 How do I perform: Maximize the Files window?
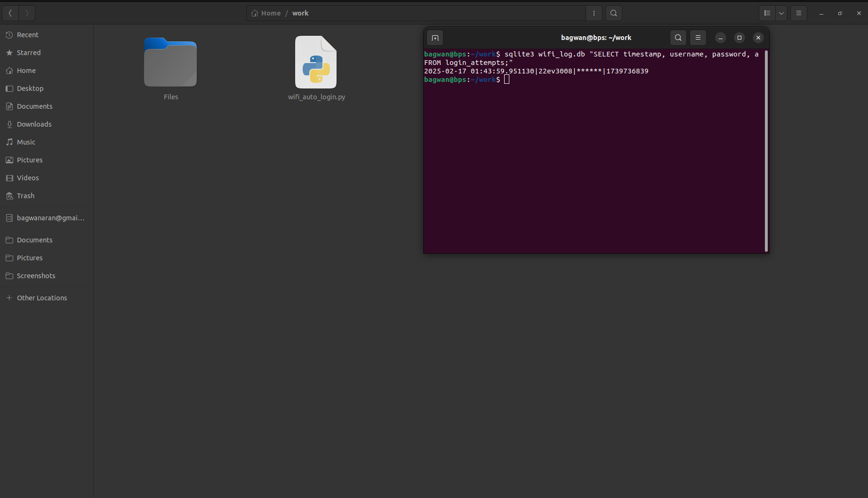840,13
